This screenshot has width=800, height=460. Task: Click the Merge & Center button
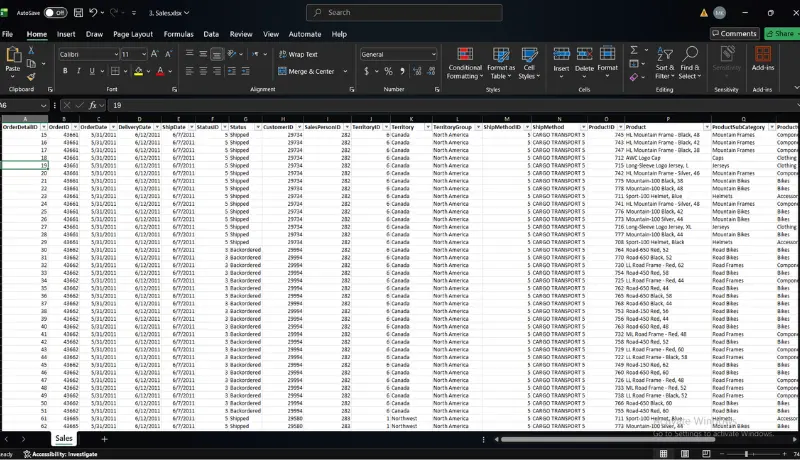click(306, 71)
